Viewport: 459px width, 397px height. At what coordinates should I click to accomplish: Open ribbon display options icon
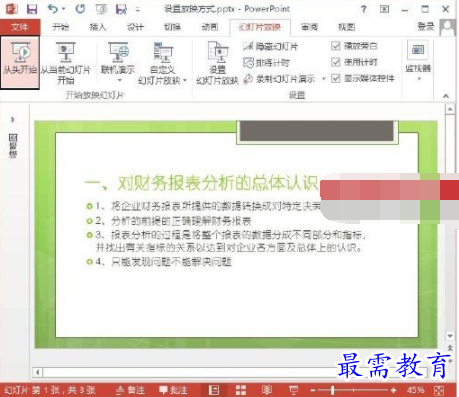click(384, 9)
